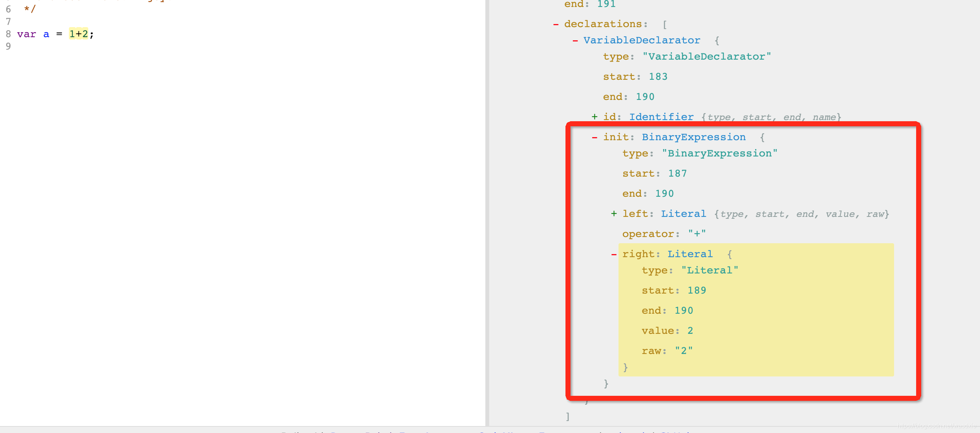Screen dimensions: 980x433
Task: Click variable name a in code
Action: tap(46, 34)
